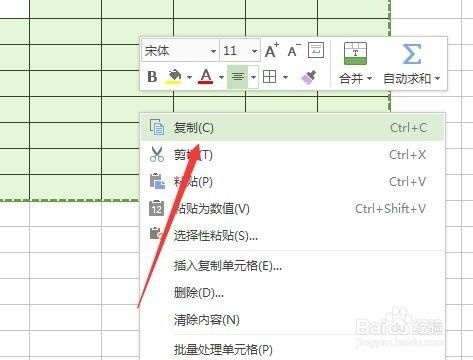Click the copy icon beside 复制(C)
The width and height of the screenshot is (473, 360).
point(157,127)
